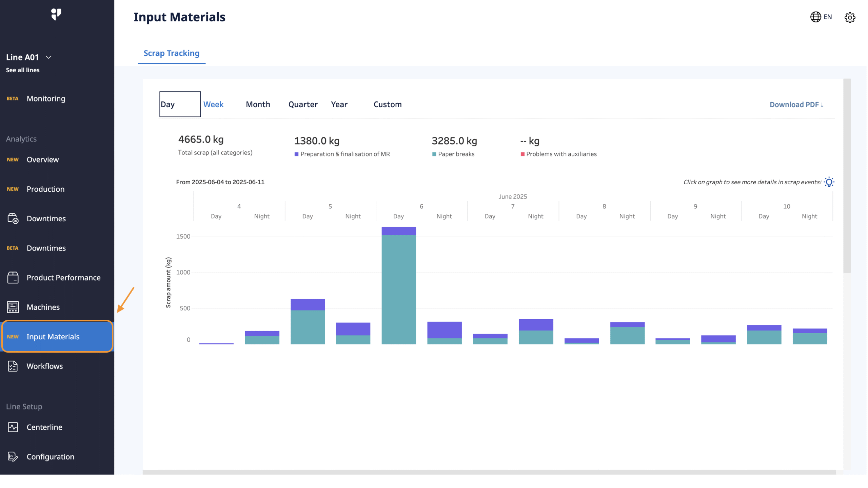Viewport: 868px width, 488px height.
Task: Toggle the Problems with auxiliaries legend
Action: click(x=559, y=154)
